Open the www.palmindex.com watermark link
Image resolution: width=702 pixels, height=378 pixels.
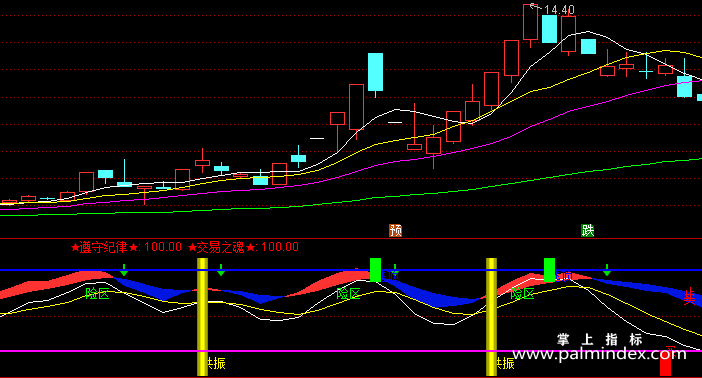tap(599, 354)
